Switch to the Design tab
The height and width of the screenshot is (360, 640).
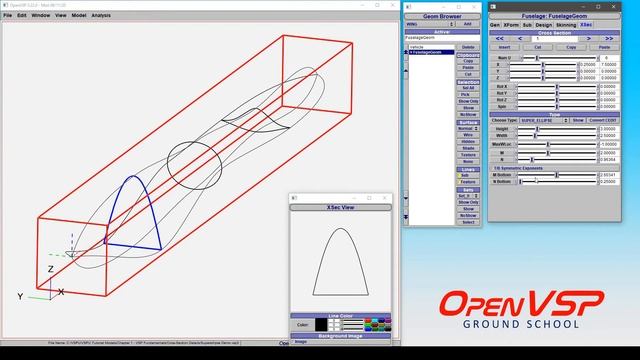pyautogui.click(x=544, y=25)
